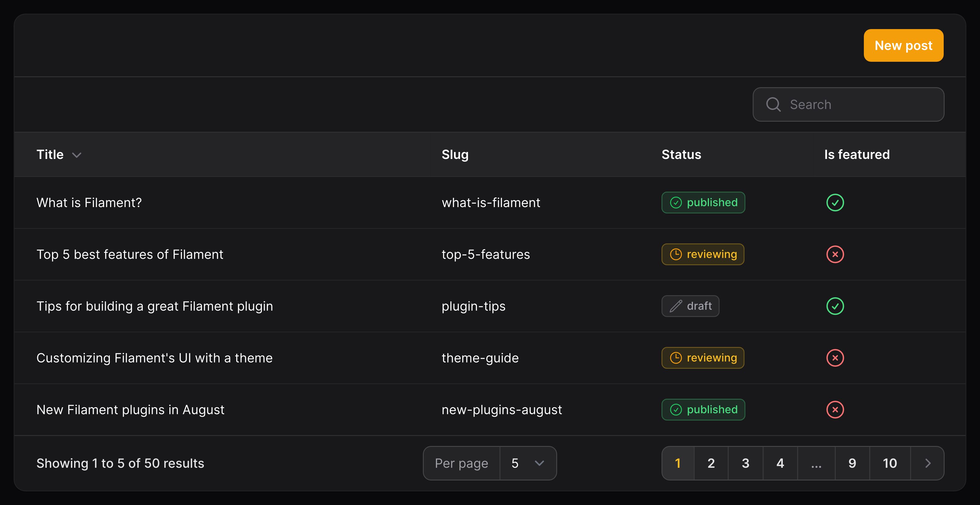Select the plugin-tips slug cell
Screen dimensions: 980x505
click(473, 306)
